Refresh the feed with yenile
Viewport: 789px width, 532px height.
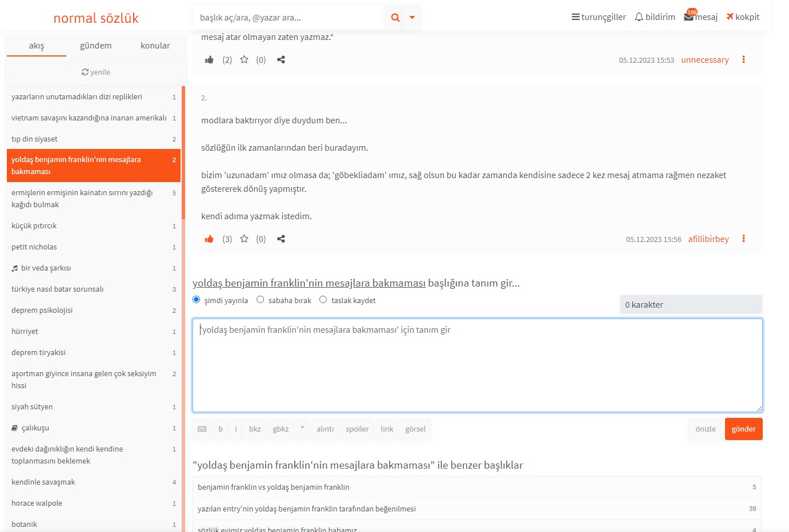[x=96, y=72]
